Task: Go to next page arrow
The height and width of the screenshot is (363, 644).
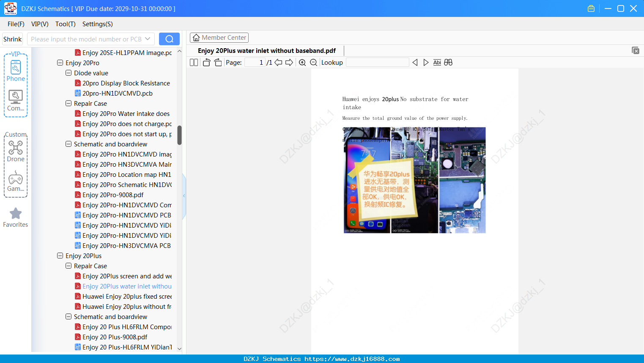Action: pyautogui.click(x=289, y=63)
